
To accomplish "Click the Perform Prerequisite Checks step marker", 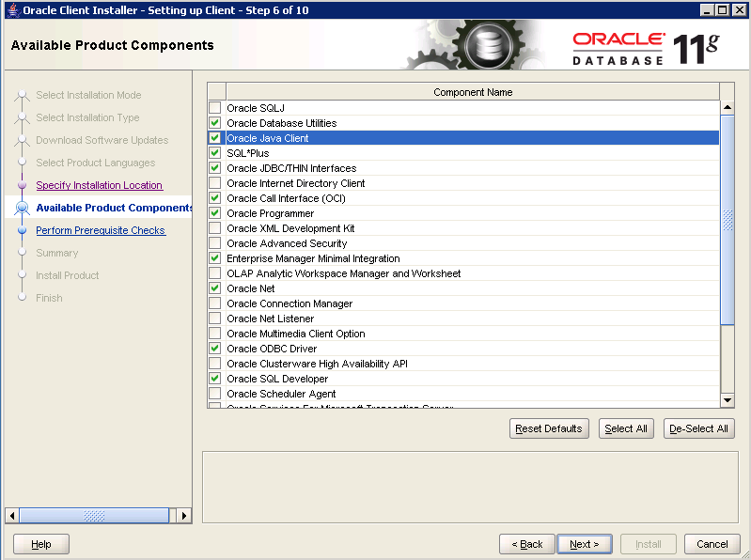I will pyautogui.click(x=22, y=230).
